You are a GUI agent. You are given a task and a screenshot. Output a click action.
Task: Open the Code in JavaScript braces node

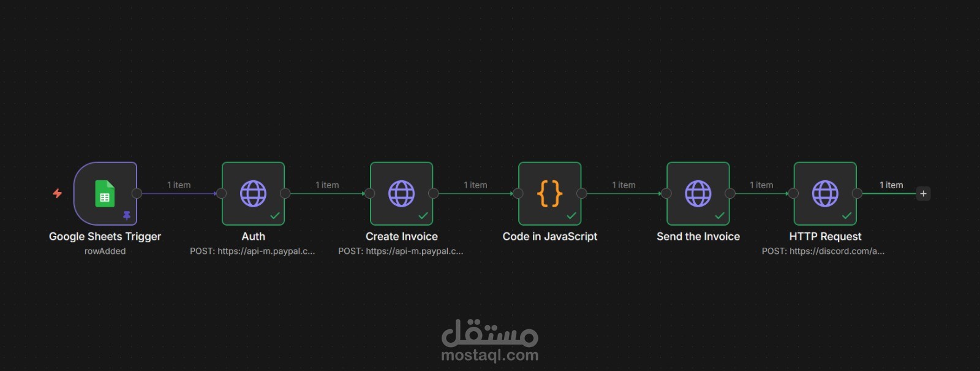coord(549,194)
